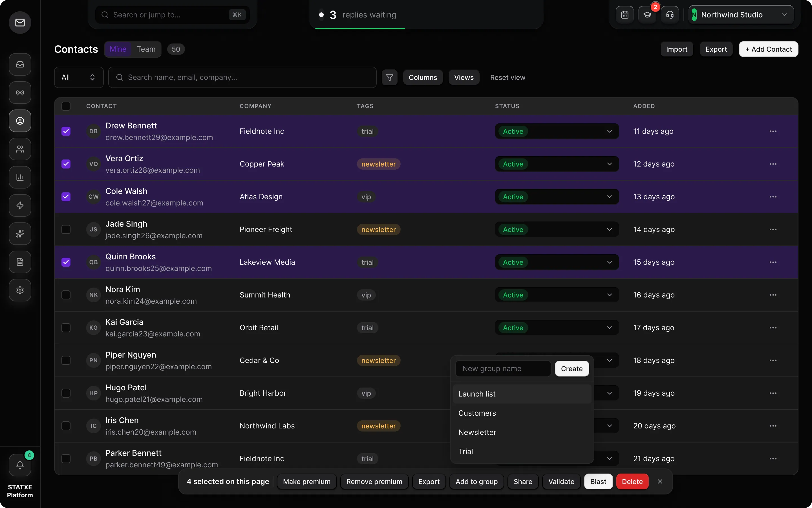
Task: Click the red Delete button
Action: [632, 481]
